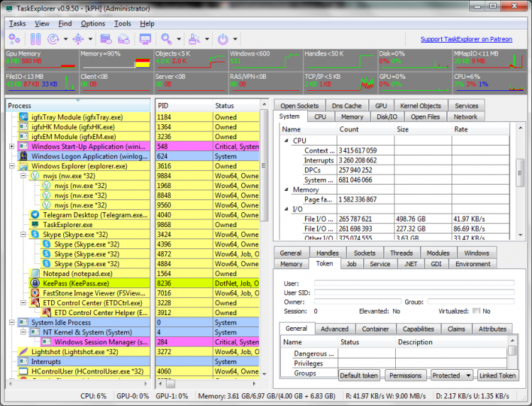The width and height of the screenshot is (532, 406).
Task: Open the Tools menu
Action: point(123,23)
